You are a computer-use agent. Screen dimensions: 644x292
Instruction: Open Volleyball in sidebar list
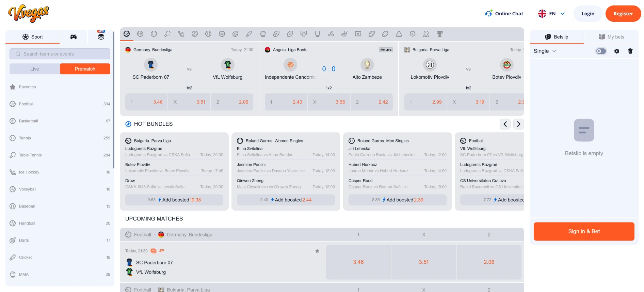[x=60, y=189]
